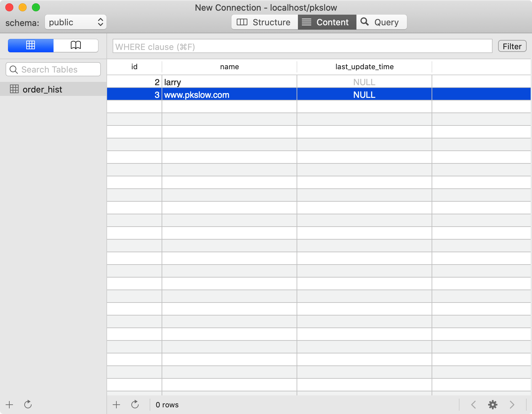The width and height of the screenshot is (532, 414).
Task: Add a new table with sidebar plus icon
Action: 9,405
